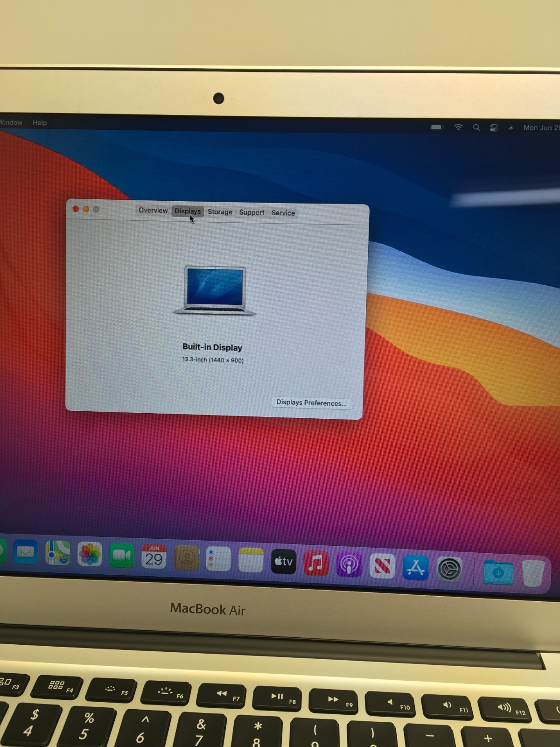Switch to the Overview tab
The image size is (560, 747).
click(153, 211)
